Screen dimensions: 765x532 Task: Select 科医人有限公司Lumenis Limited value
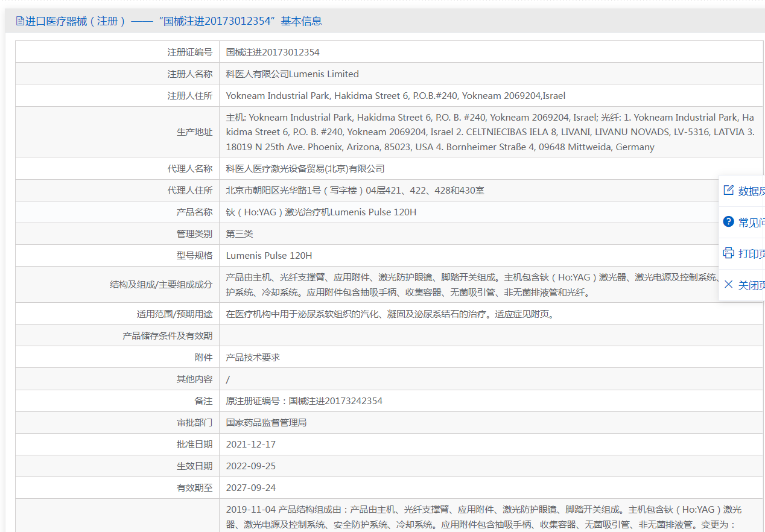coord(293,74)
